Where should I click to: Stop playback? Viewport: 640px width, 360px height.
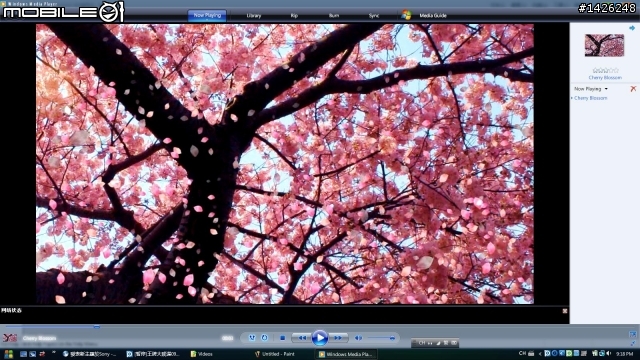(x=282, y=338)
